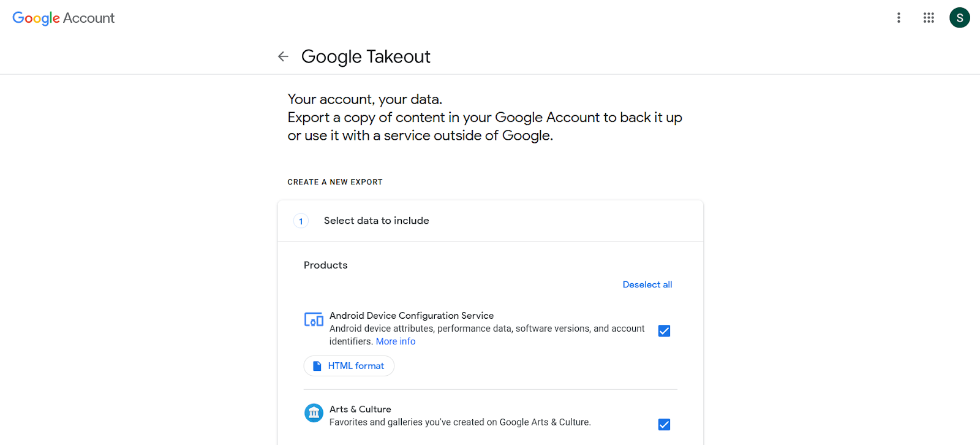Viewport: 980px width, 445px height.
Task: Click the three-dot options menu
Action: tap(899, 18)
